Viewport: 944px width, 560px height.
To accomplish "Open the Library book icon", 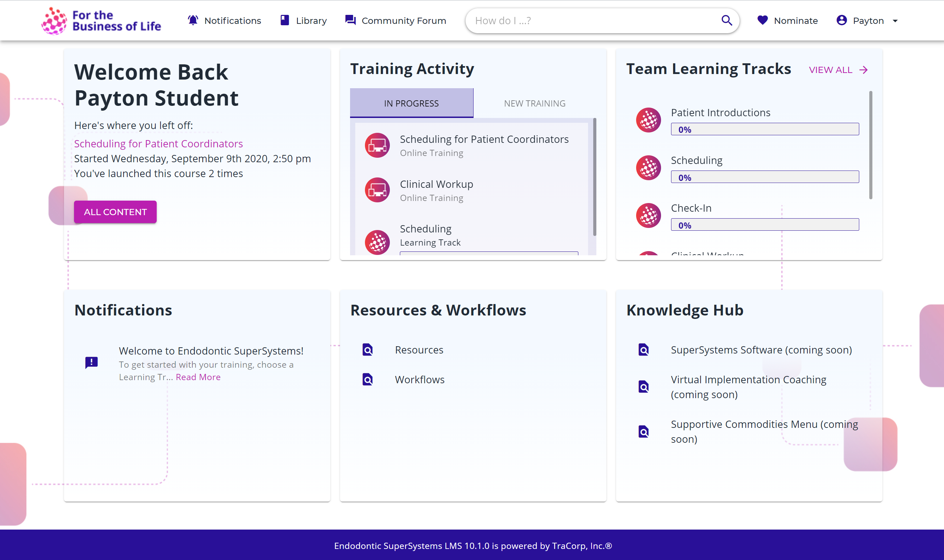I will pyautogui.click(x=284, y=20).
